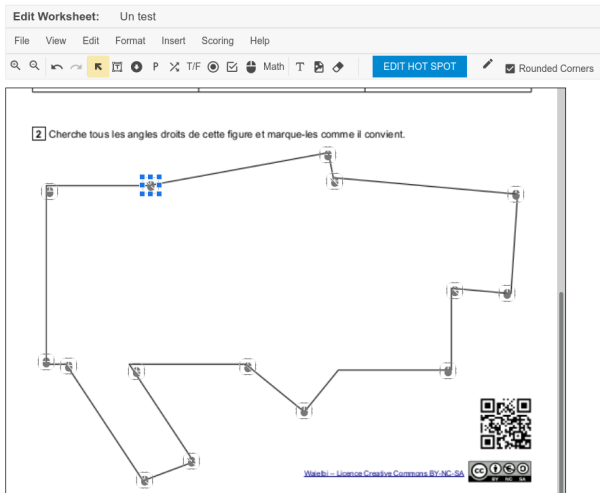
Task: Click the 'Edit Worksheet:' label
Action: point(56,16)
